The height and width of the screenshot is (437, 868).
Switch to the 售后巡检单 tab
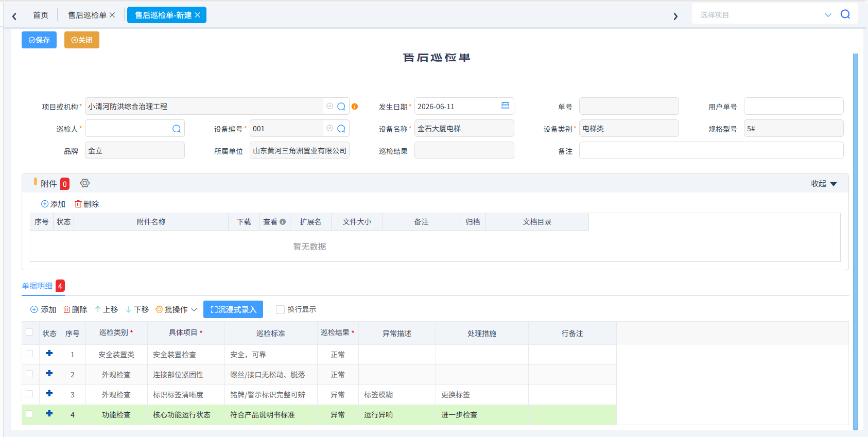87,15
